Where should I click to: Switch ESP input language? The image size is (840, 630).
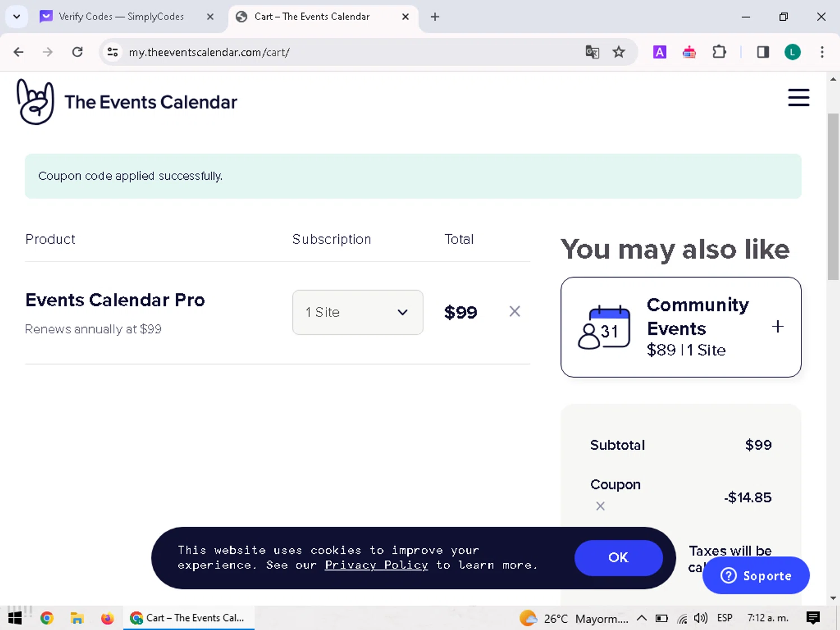725,618
